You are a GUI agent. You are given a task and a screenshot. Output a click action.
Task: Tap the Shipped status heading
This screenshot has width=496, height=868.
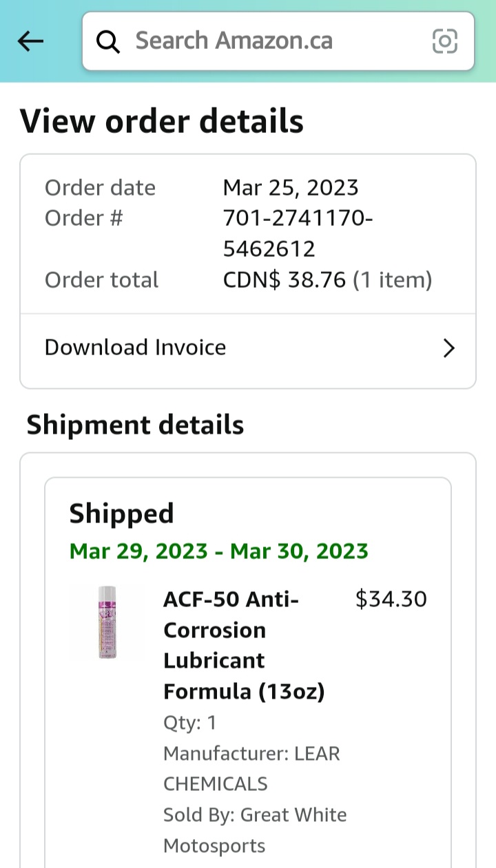(121, 512)
